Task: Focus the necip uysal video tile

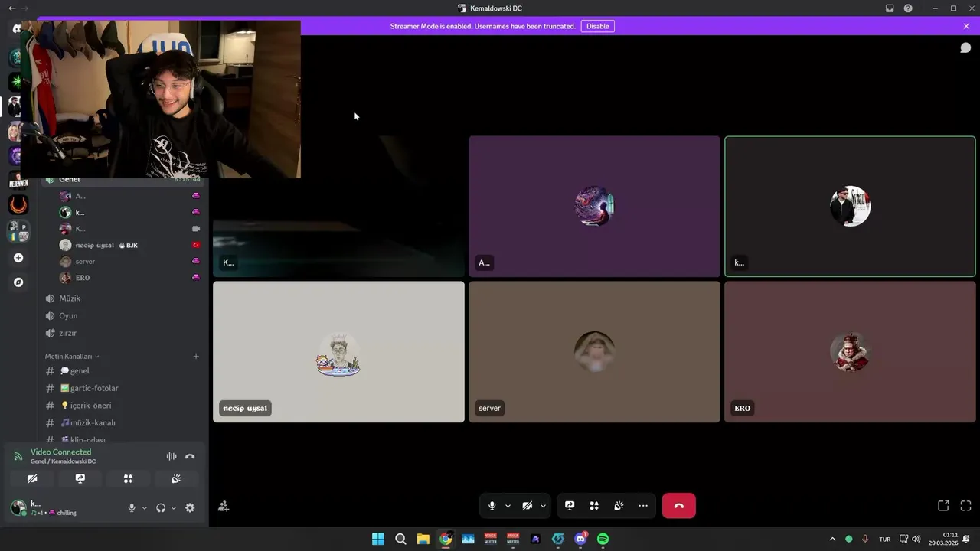Action: (x=338, y=351)
